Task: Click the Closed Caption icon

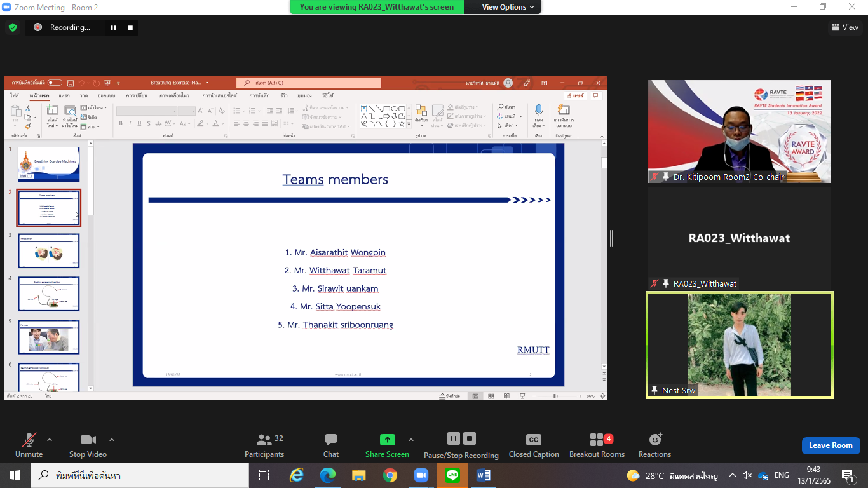Action: coord(534,440)
